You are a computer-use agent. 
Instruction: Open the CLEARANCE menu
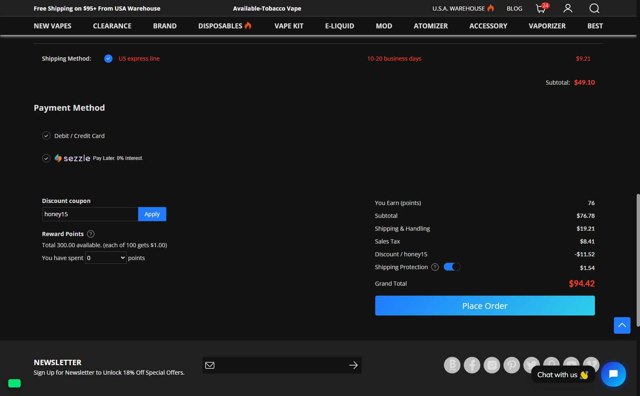pyautogui.click(x=112, y=26)
